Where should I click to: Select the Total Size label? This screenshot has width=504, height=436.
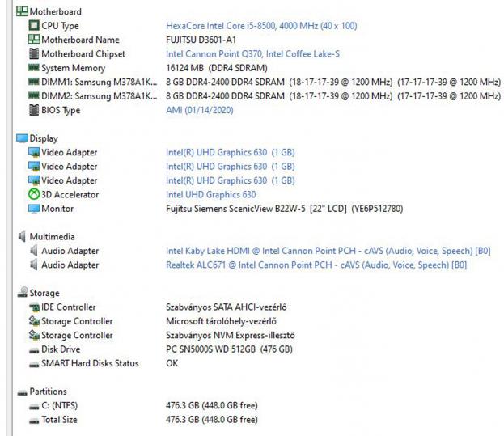pos(60,420)
